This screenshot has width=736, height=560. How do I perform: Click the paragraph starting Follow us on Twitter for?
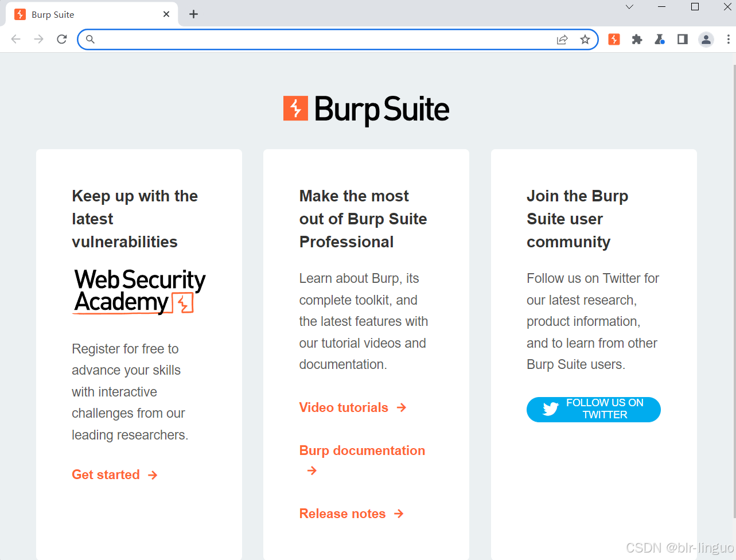pos(593,321)
